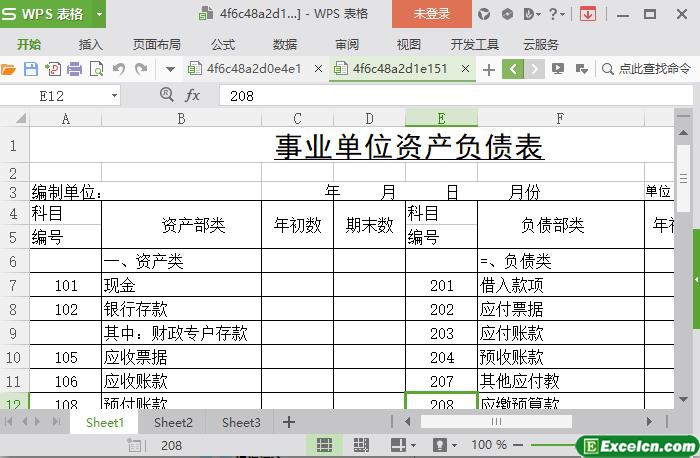This screenshot has width=700, height=458.
Task: Go to last sheet navigation arrow
Action: point(56,421)
